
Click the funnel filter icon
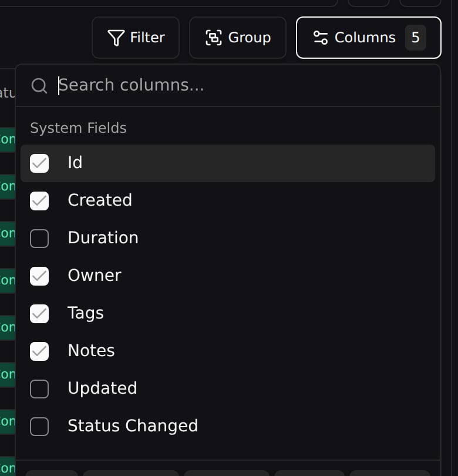click(x=116, y=38)
